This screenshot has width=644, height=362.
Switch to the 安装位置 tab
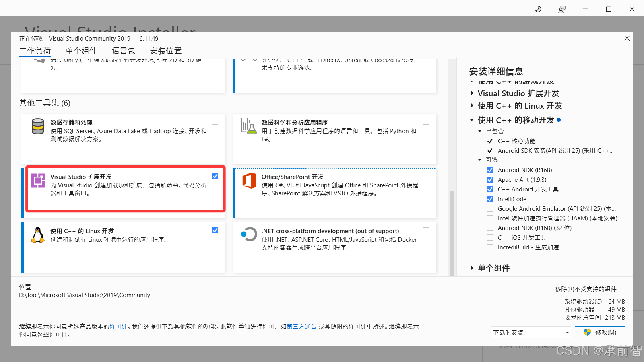point(166,51)
